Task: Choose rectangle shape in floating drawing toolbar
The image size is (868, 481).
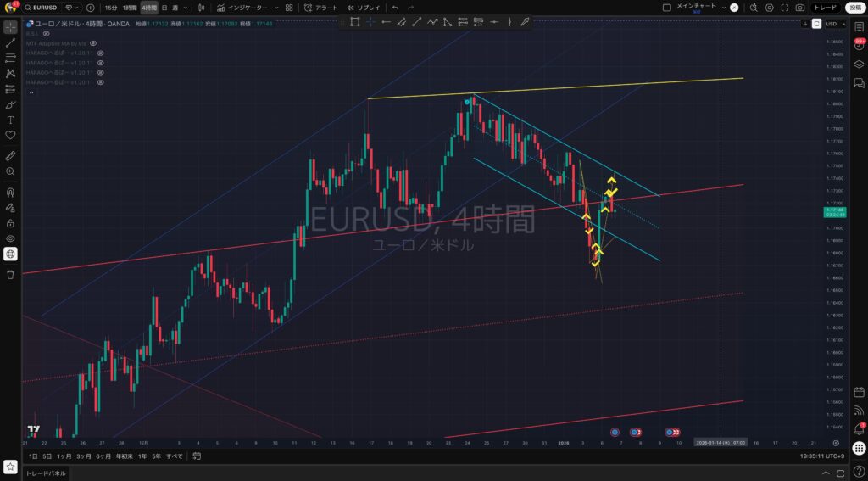Action: pyautogui.click(x=355, y=22)
